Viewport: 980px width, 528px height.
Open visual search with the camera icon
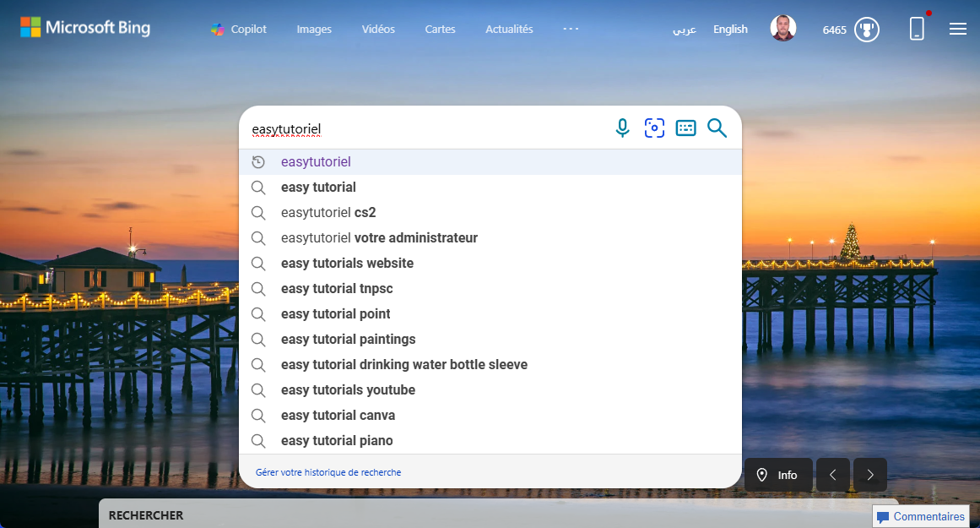click(654, 128)
